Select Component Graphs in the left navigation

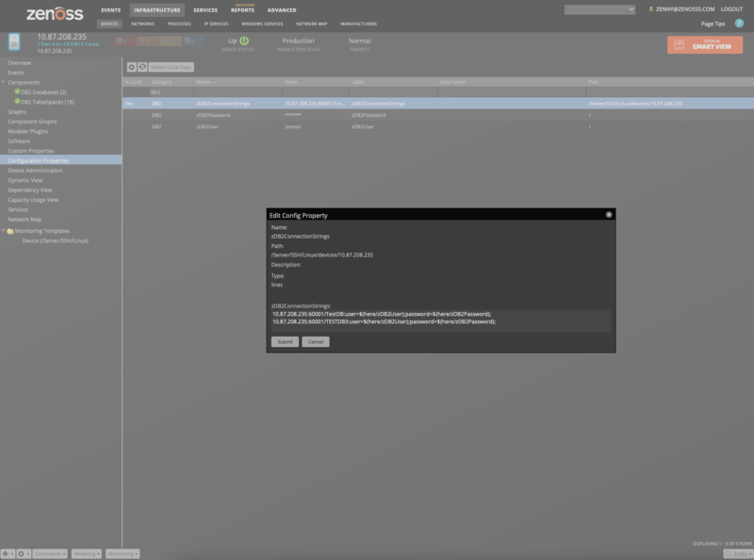pyautogui.click(x=32, y=122)
